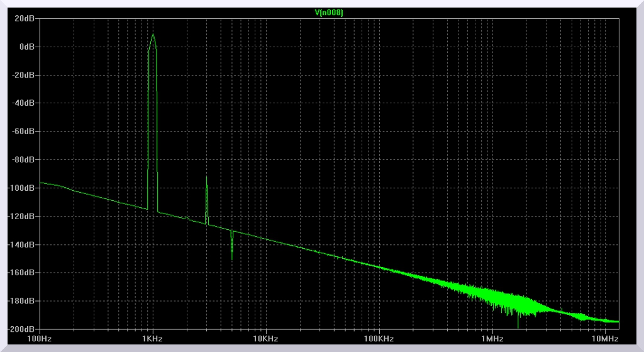Click the 100KHz horizontal axis label
The width and height of the screenshot is (644, 352).
(x=379, y=339)
